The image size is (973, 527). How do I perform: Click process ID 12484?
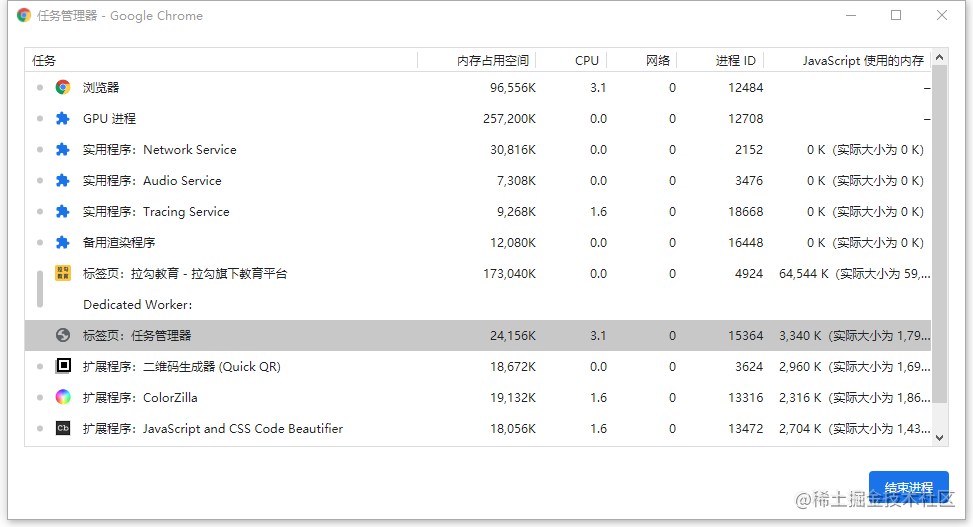click(x=745, y=88)
